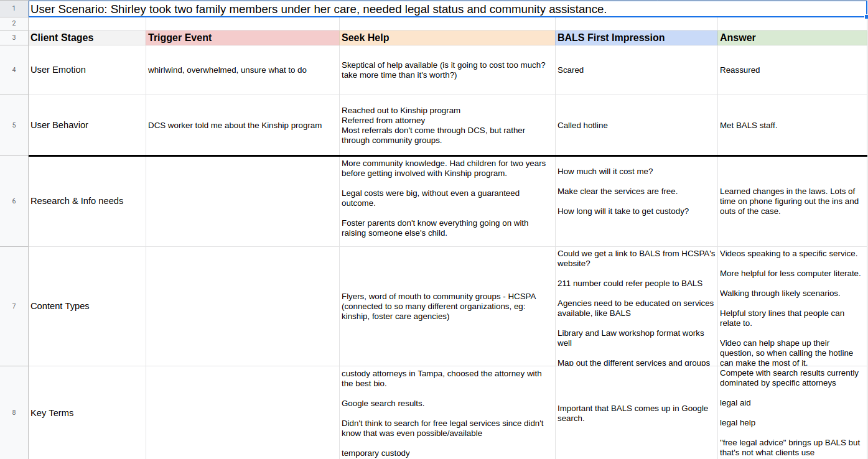Select the 'Answer' header cell

click(792, 38)
